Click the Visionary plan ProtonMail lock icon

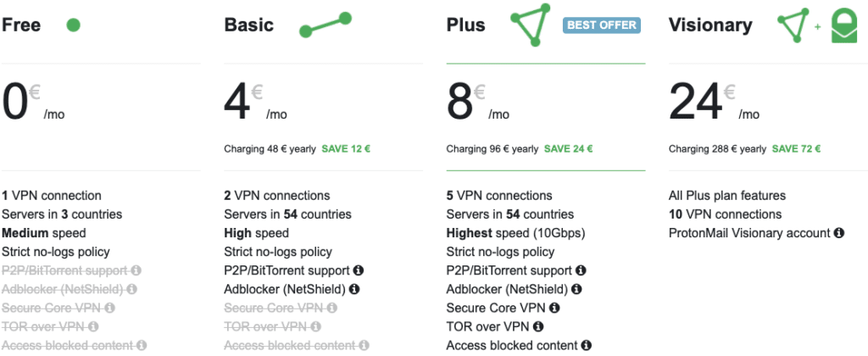(843, 26)
